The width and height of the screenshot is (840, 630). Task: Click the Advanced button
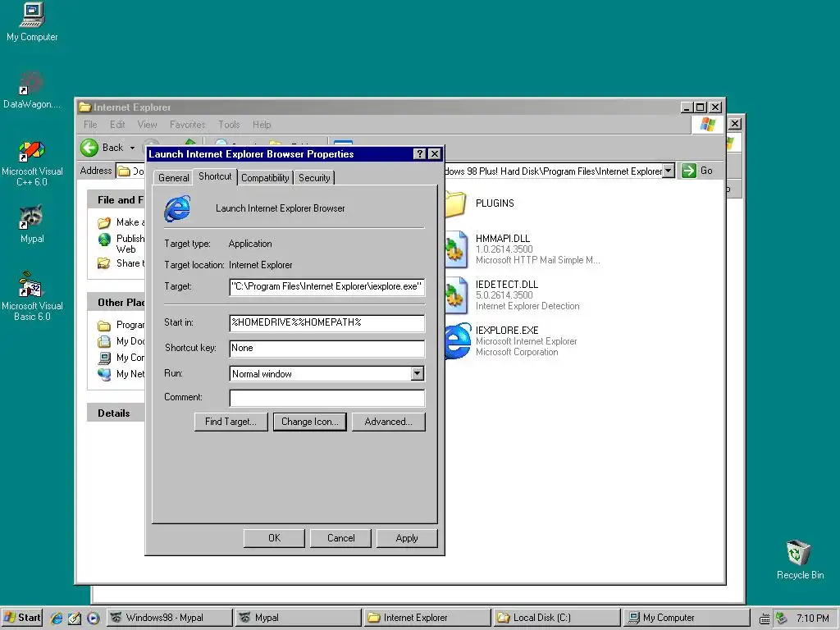pyautogui.click(x=388, y=422)
